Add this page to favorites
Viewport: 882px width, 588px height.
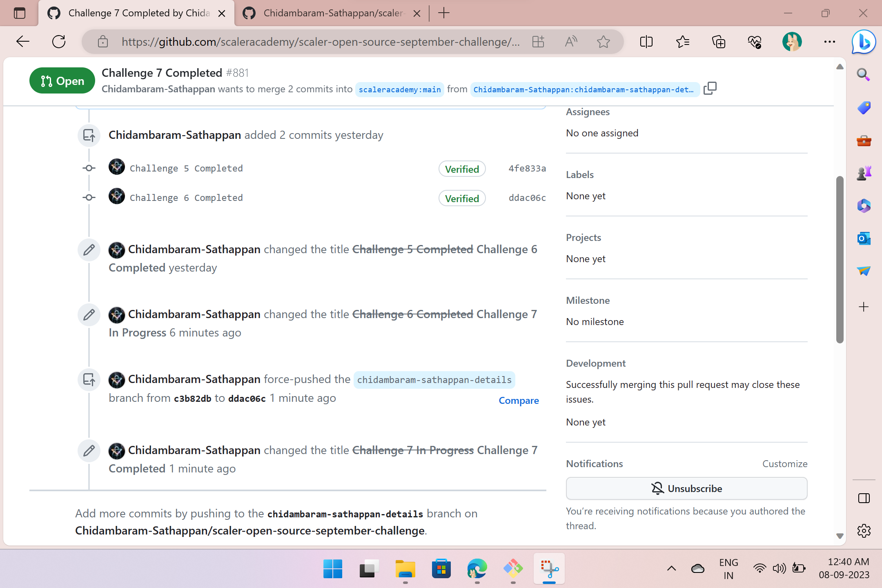603,41
